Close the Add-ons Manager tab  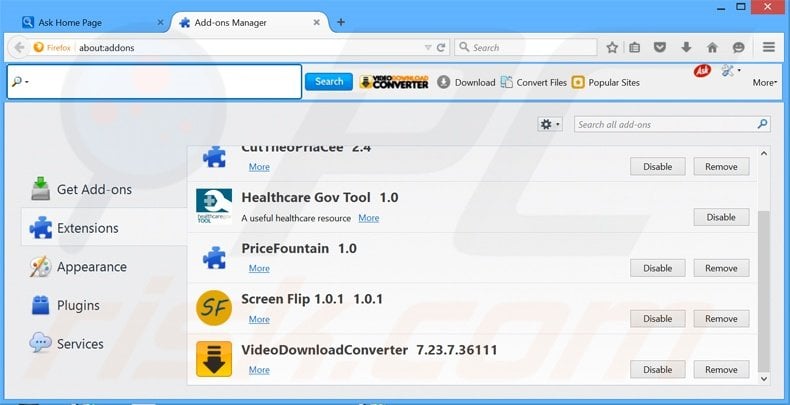point(316,22)
